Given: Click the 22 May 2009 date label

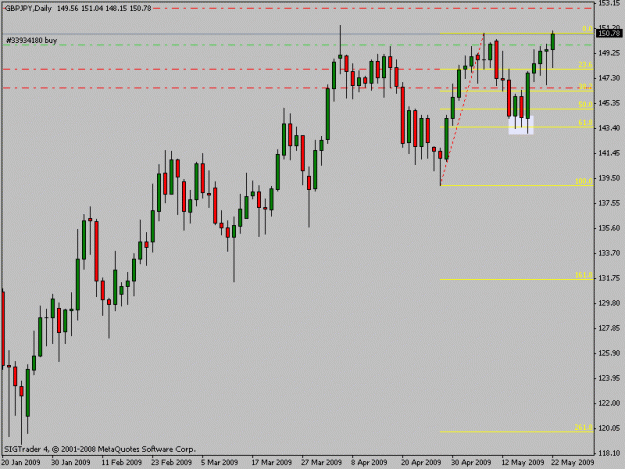Looking at the screenshot, I should [573, 463].
